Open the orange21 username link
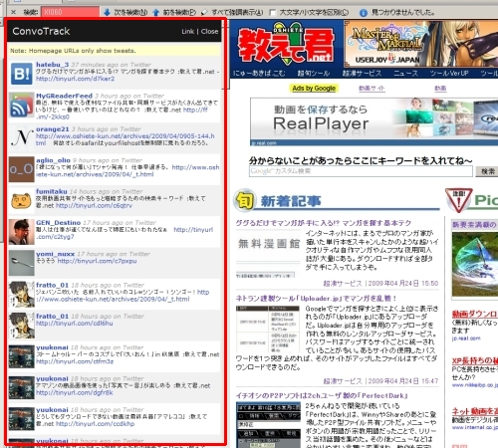Image resolution: width=498 pixels, height=448 pixels. [x=53, y=129]
